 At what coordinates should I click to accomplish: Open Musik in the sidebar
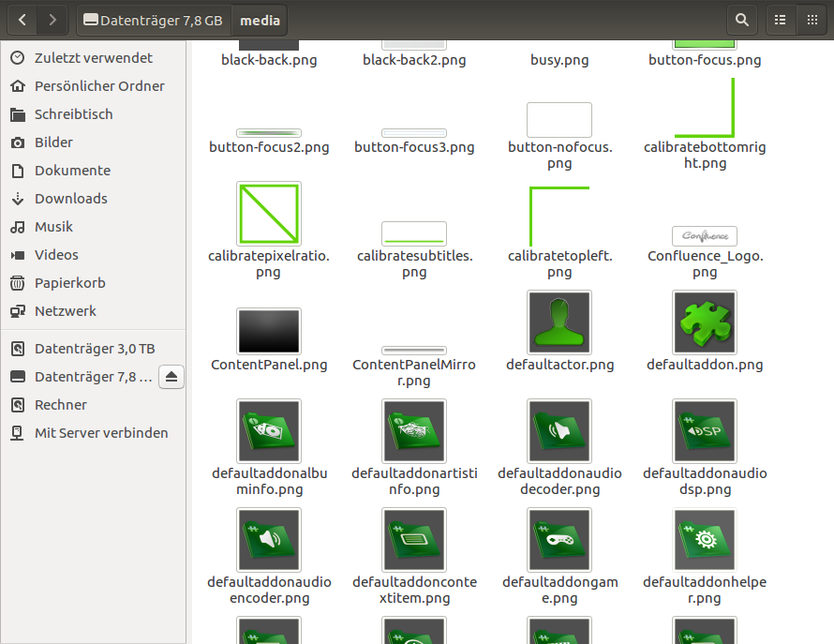pyautogui.click(x=93, y=227)
